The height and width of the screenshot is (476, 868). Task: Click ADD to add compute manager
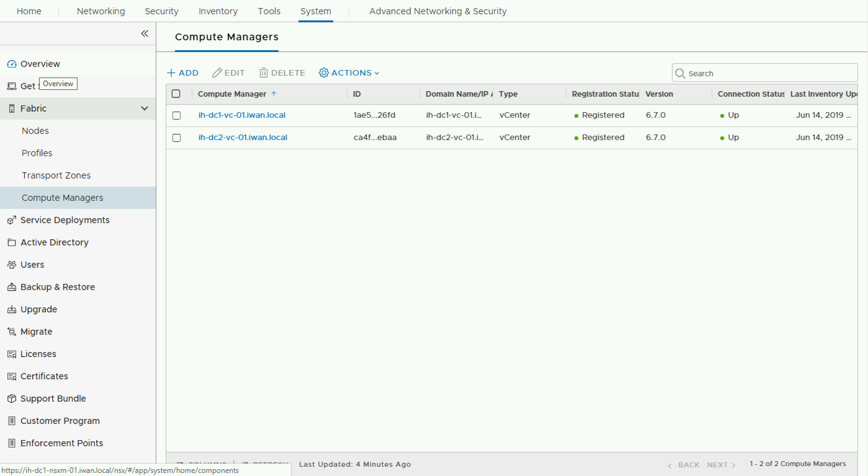pyautogui.click(x=183, y=73)
